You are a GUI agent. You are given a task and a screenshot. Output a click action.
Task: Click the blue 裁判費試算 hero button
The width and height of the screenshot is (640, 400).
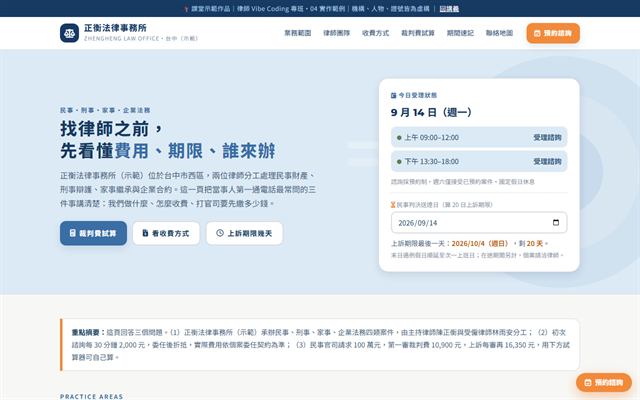[x=93, y=233]
